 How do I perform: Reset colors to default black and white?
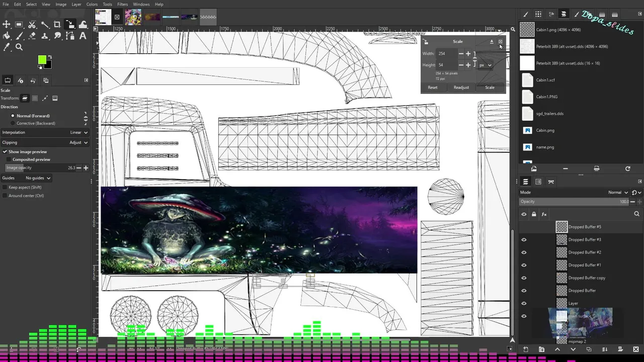coord(40,67)
